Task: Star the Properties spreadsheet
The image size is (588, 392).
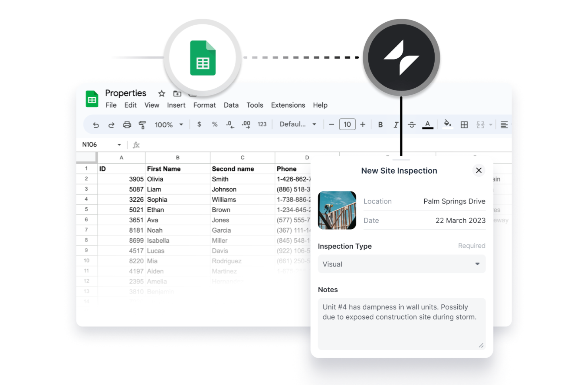Action: click(x=161, y=94)
